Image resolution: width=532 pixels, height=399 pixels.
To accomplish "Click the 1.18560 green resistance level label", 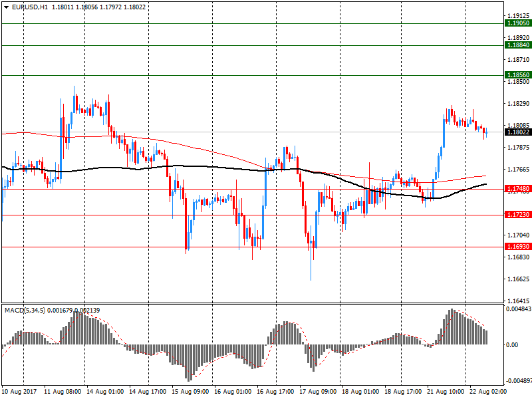I will coord(518,75).
